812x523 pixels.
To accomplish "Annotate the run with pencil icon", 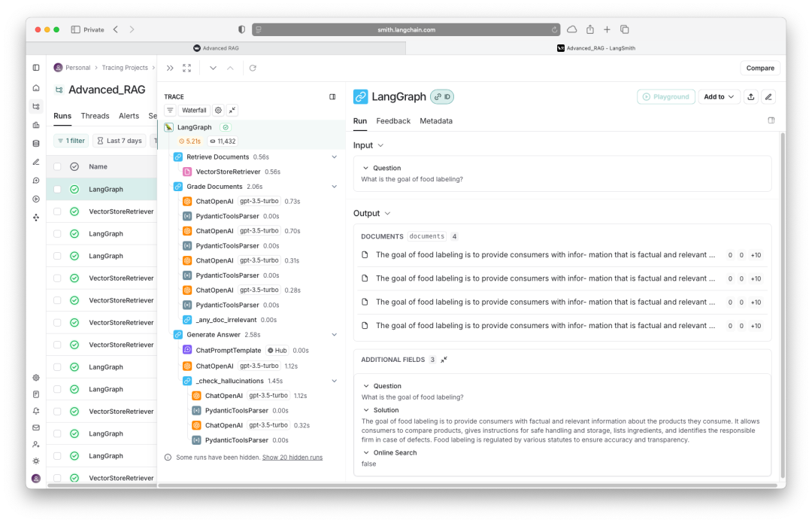I will (x=768, y=96).
